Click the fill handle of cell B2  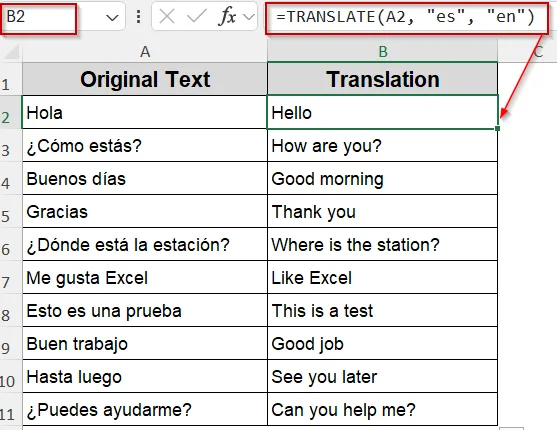point(497,128)
